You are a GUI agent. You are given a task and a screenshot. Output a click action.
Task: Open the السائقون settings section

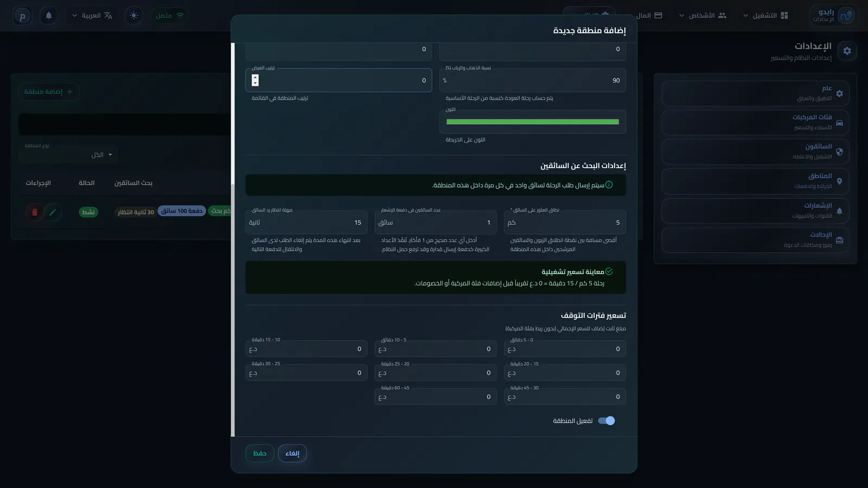755,152
